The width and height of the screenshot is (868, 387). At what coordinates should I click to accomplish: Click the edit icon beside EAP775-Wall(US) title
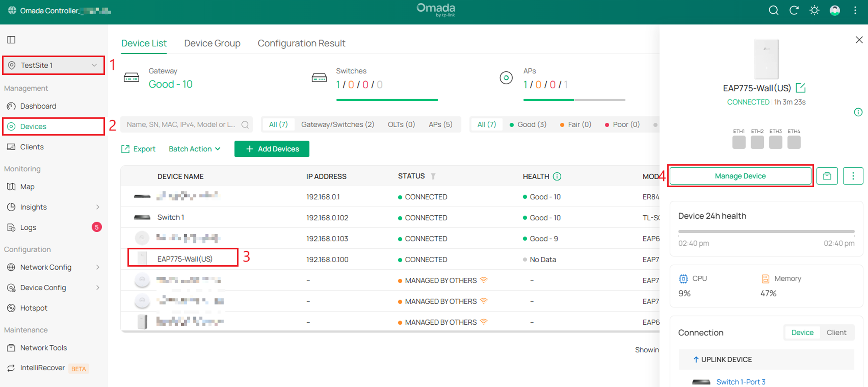click(800, 88)
